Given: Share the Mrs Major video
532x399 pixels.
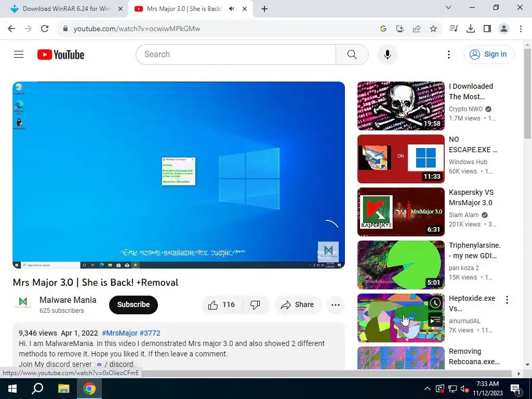Looking at the screenshot, I should click(298, 304).
